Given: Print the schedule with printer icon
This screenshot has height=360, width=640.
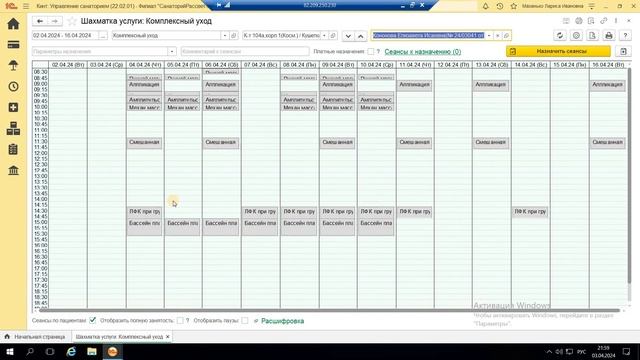Looking at the screenshot, I should point(609,36).
